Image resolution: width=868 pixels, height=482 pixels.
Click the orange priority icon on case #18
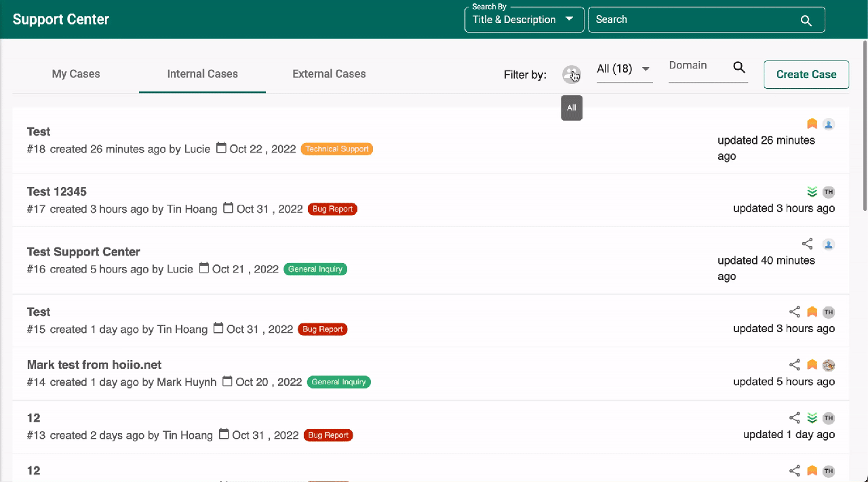point(812,124)
